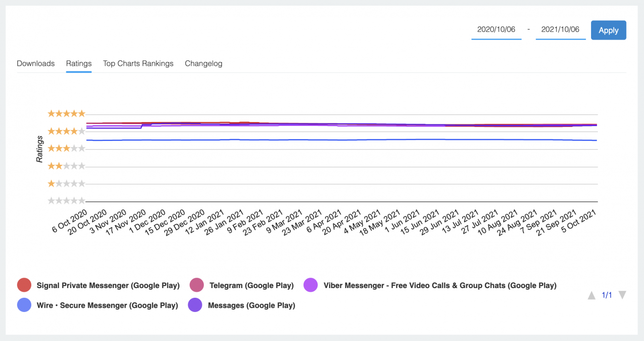Toggle the Messages series via its legend label

(x=251, y=305)
